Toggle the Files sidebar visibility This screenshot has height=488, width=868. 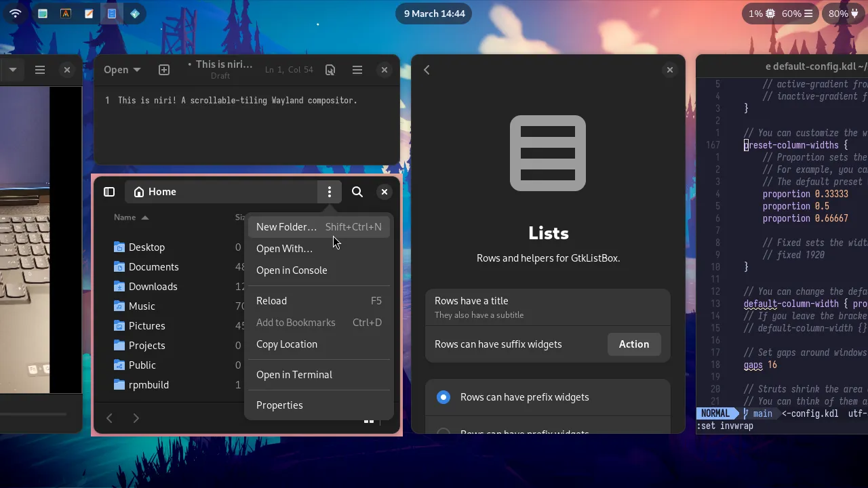[109, 192]
